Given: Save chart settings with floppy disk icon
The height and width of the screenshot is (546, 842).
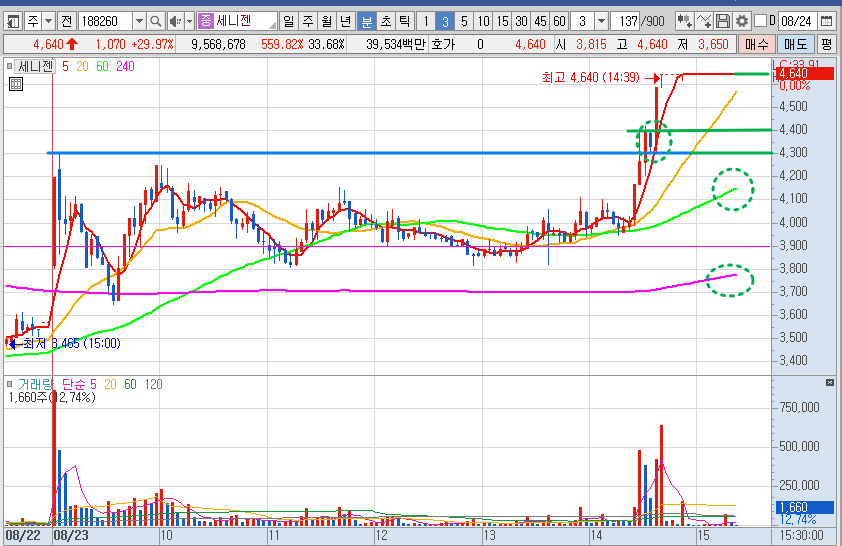Looking at the screenshot, I should (x=723, y=21).
